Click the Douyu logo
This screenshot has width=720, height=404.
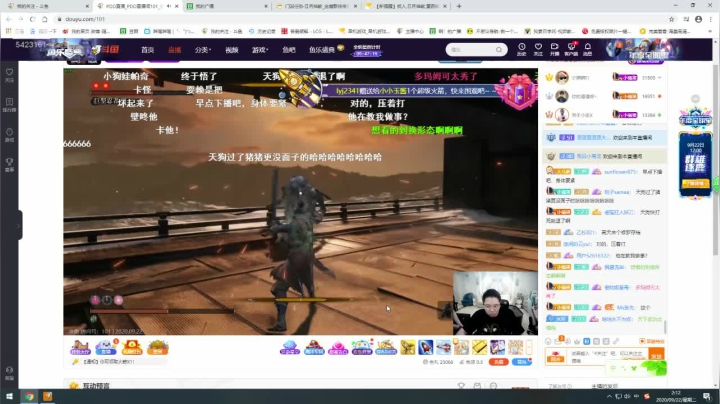[105, 49]
